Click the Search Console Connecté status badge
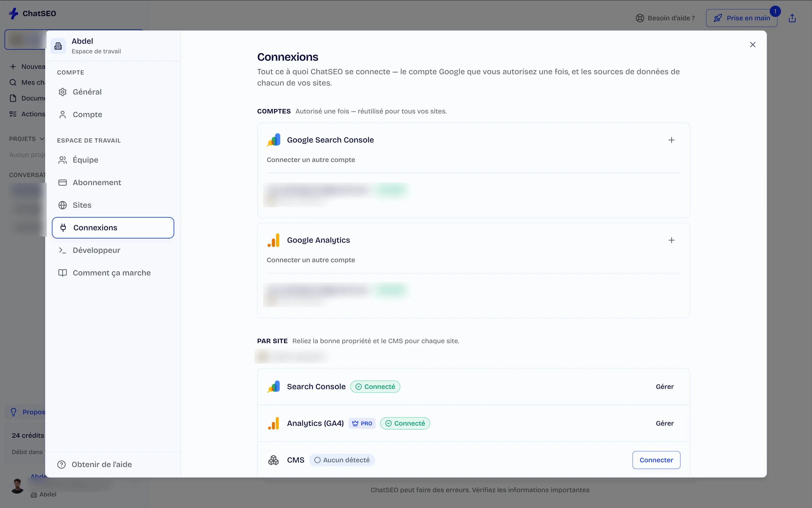Viewport: 812px width, 508px height. click(x=375, y=387)
